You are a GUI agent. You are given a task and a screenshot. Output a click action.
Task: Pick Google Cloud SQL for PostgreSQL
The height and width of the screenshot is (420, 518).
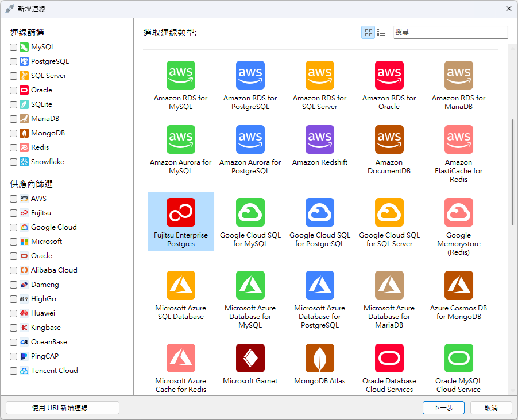tap(319, 213)
